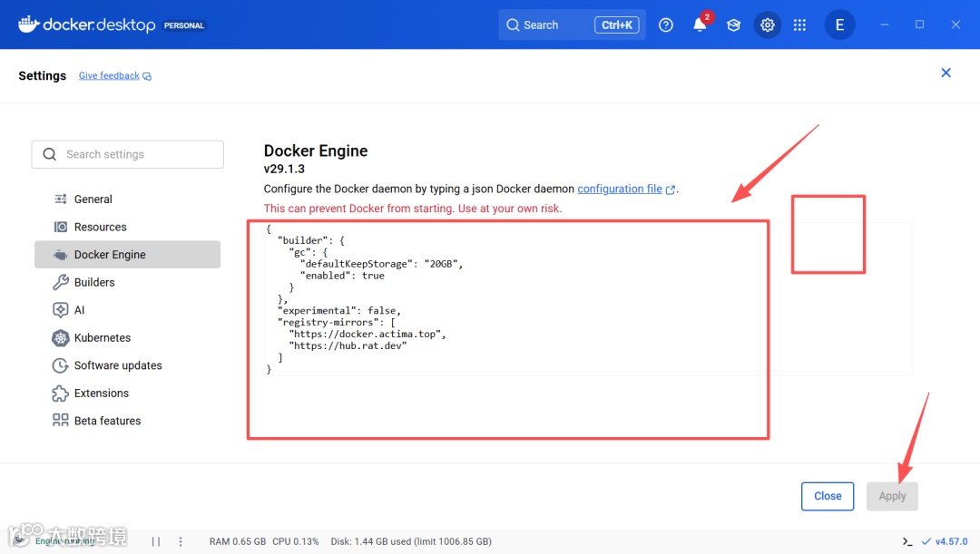Screen dimensions: 980x554
Task: Open Kubernetes settings
Action: (x=128, y=338)
